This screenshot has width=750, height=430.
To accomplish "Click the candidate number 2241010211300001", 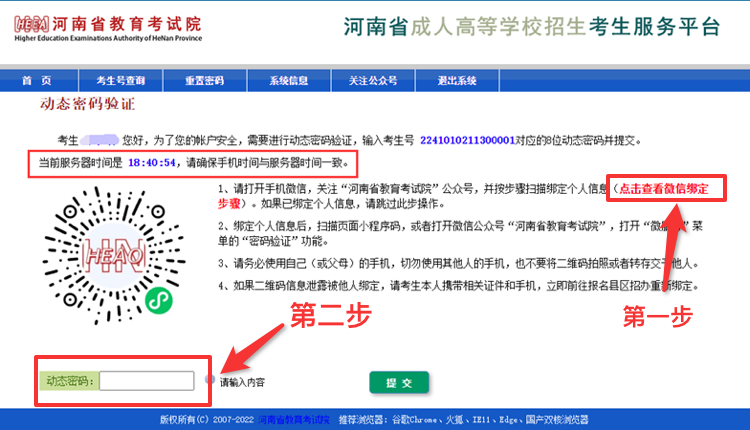I will pyautogui.click(x=467, y=140).
